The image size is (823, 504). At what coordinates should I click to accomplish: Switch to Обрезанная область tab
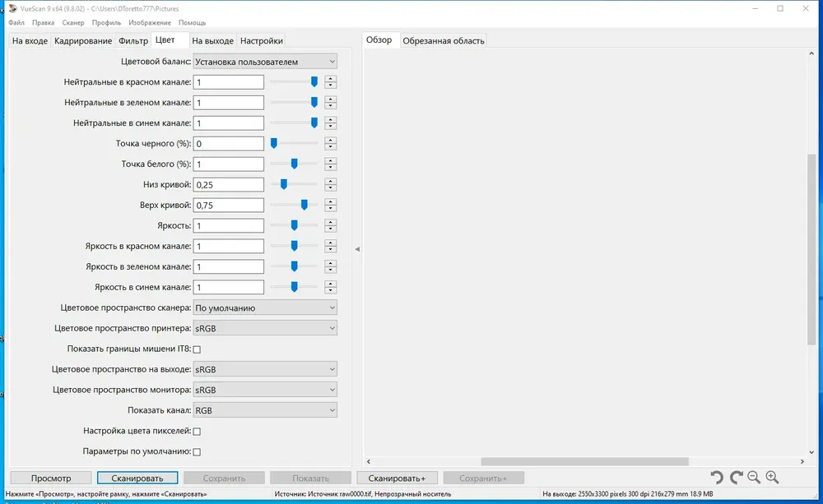[444, 41]
